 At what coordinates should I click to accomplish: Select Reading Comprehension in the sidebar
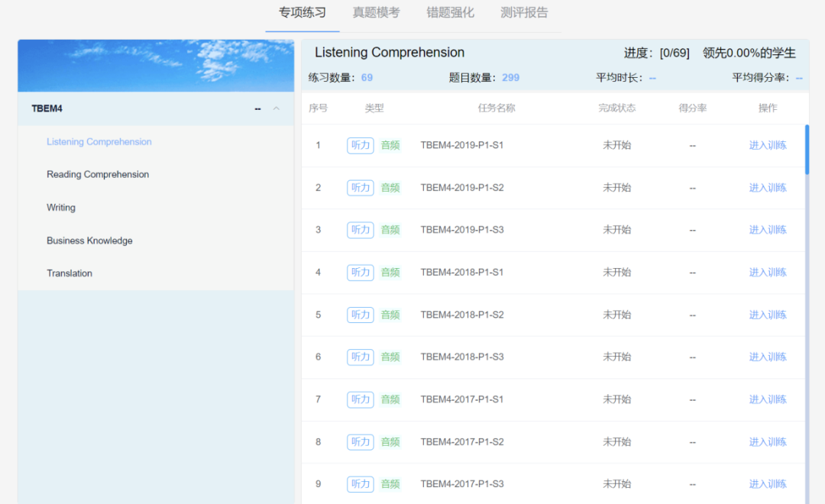click(x=98, y=175)
